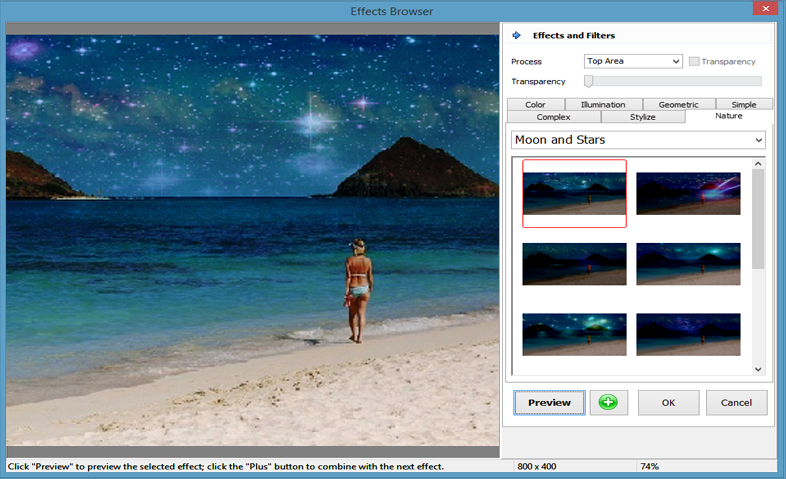
Task: Switch to the Stylize tab
Action: [643, 117]
